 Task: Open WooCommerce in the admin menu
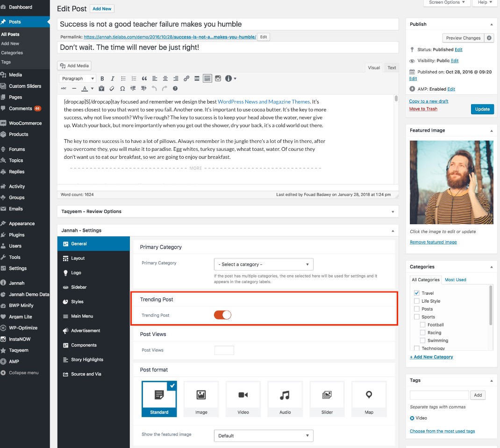coord(25,123)
